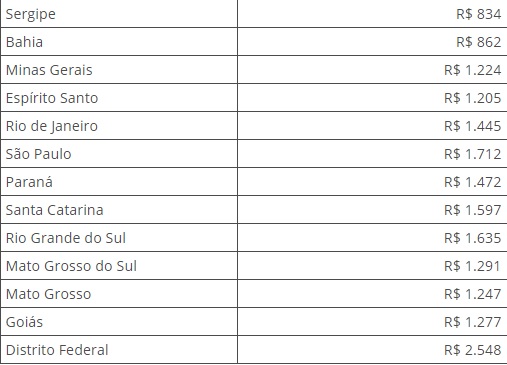Select the Bahia row label
The width and height of the screenshot is (507, 365).
tap(24, 42)
